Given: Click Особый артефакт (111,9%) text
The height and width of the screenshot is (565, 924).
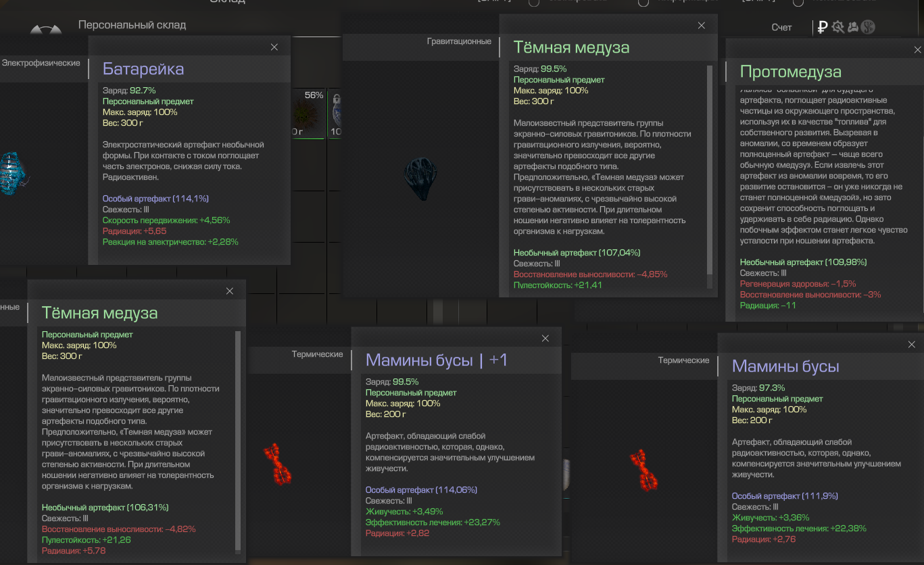Looking at the screenshot, I should [785, 496].
